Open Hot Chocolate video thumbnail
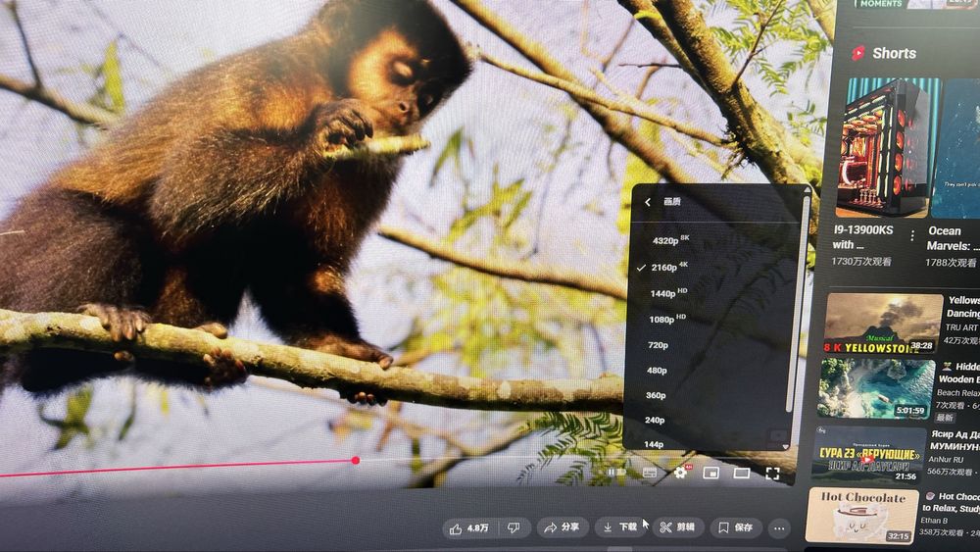This screenshot has height=552, width=980. click(x=861, y=517)
